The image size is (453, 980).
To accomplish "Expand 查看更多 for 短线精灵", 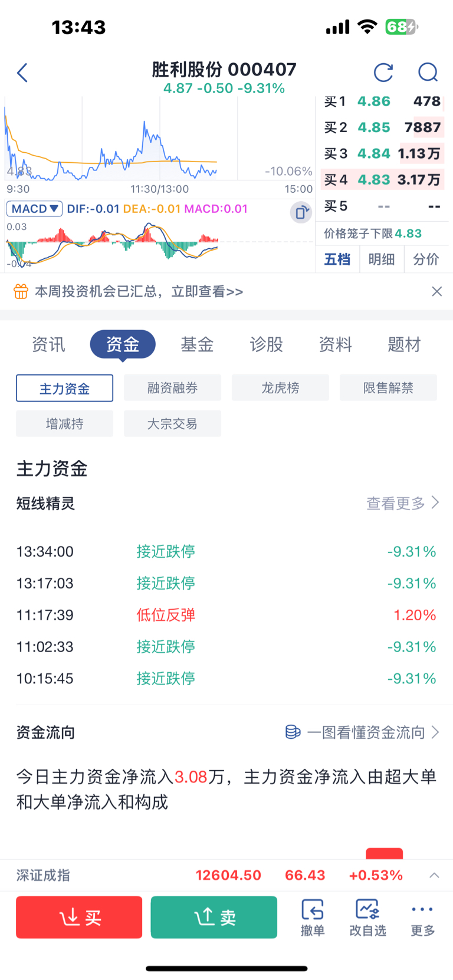I will coord(403,503).
